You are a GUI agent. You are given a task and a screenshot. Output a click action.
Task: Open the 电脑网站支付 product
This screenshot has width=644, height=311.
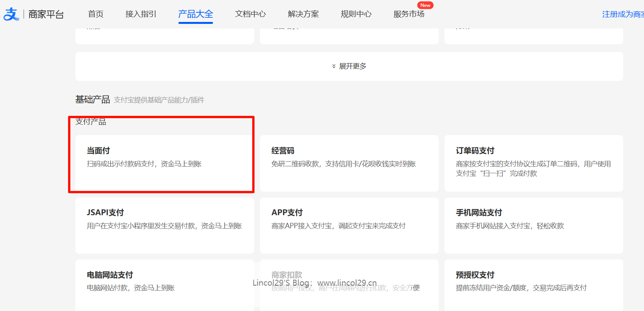click(x=165, y=285)
